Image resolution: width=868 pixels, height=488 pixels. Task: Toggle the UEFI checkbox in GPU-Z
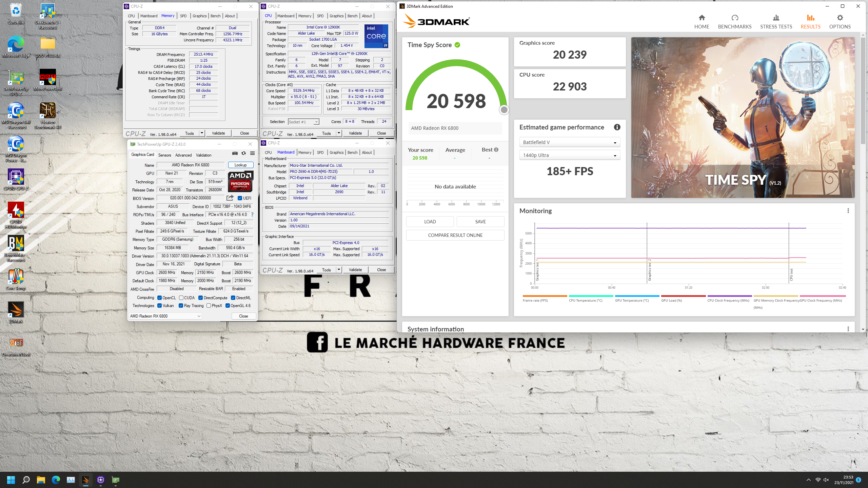tap(240, 198)
